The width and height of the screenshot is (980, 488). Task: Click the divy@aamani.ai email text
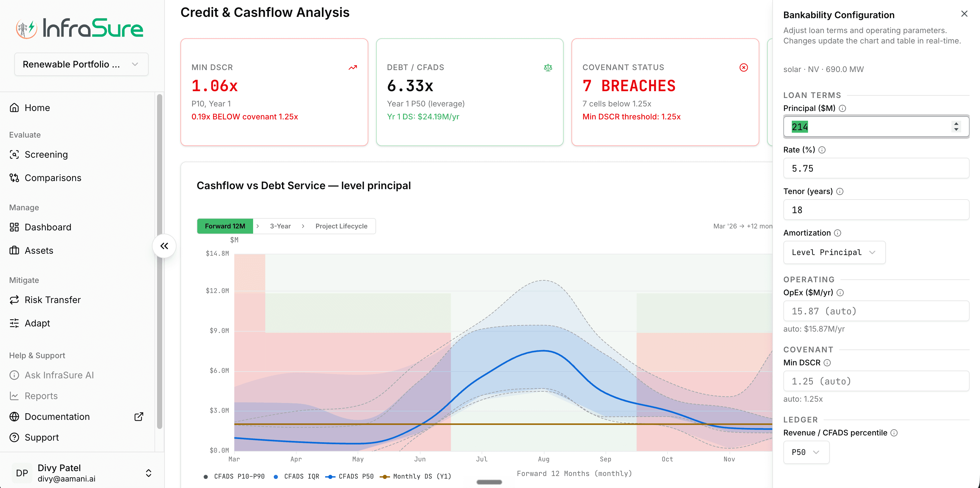coord(67,479)
